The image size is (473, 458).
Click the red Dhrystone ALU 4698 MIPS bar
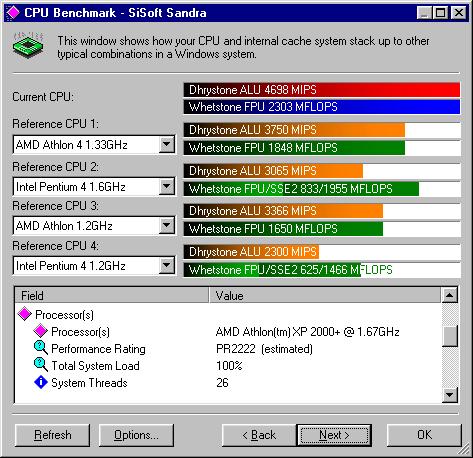(x=322, y=90)
